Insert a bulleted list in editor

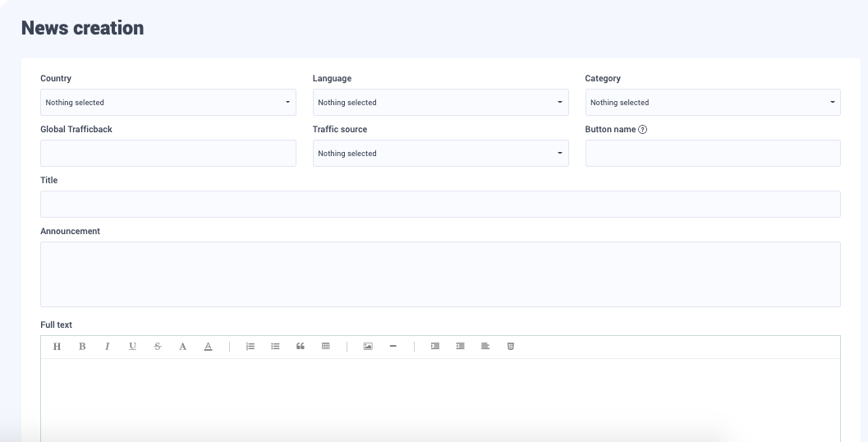275,347
